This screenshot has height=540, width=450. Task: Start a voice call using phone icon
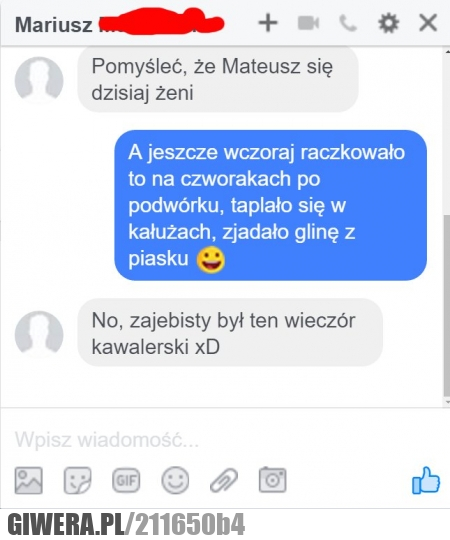tap(348, 23)
